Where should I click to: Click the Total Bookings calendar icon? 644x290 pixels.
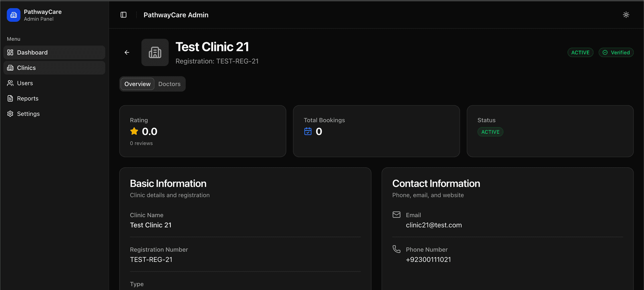click(308, 131)
